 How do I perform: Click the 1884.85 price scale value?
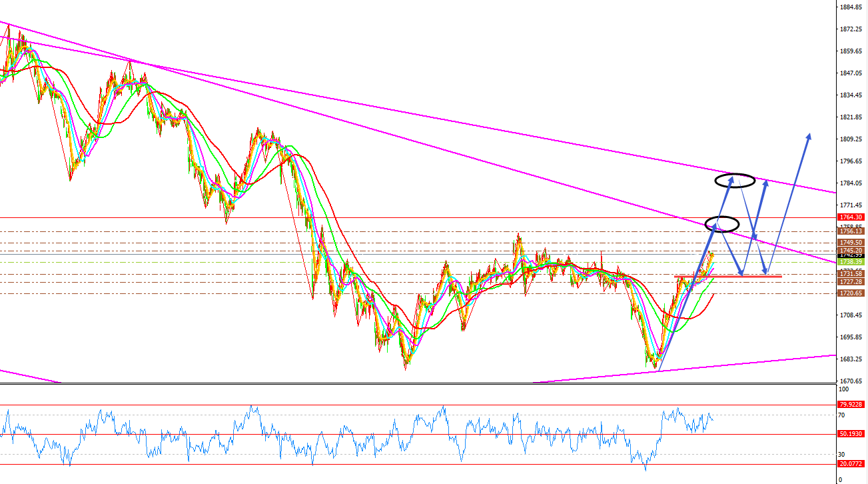pos(851,7)
